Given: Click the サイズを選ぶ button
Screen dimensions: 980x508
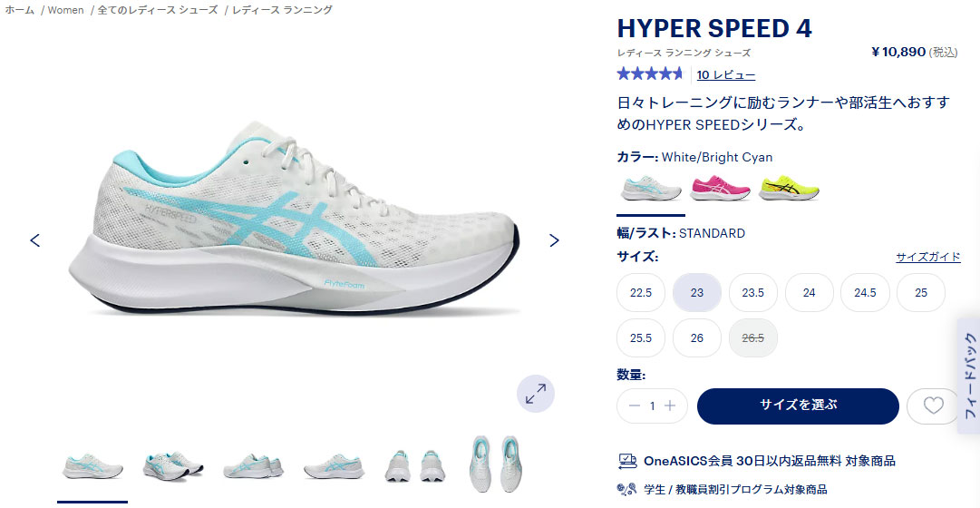Looking at the screenshot, I should coord(798,406).
